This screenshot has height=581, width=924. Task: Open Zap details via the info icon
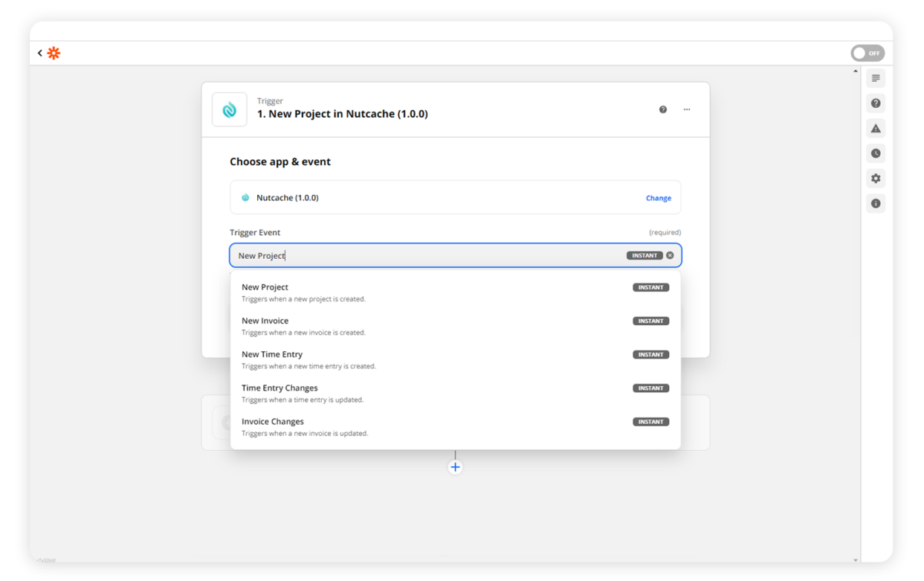(875, 203)
